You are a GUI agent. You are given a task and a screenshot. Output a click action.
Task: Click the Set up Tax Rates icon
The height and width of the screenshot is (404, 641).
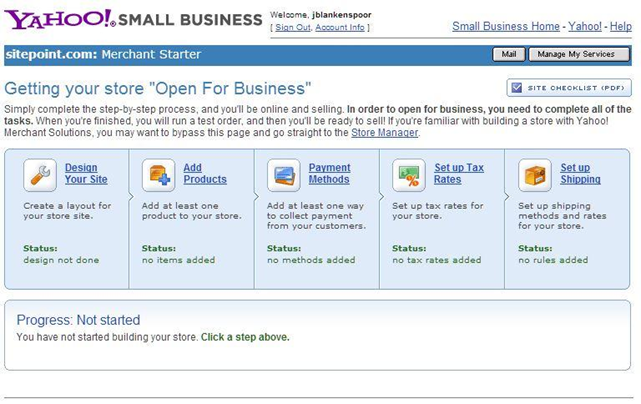[x=409, y=175]
